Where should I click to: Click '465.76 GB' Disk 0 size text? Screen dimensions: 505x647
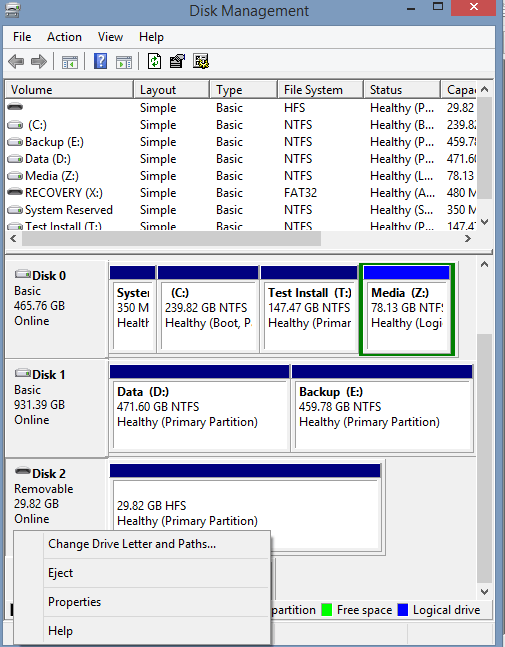point(39,306)
